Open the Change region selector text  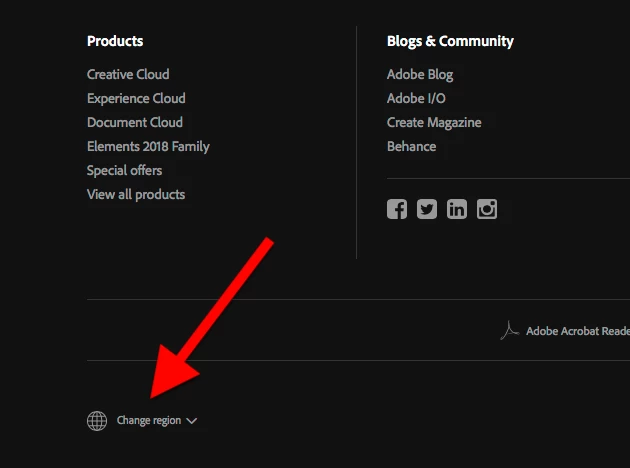point(149,421)
